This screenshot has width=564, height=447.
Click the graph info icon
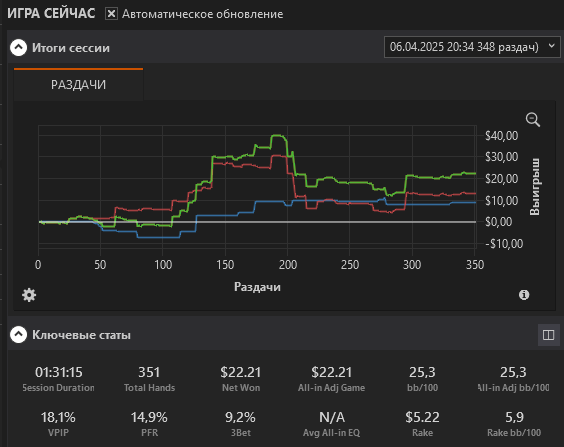coord(524,295)
